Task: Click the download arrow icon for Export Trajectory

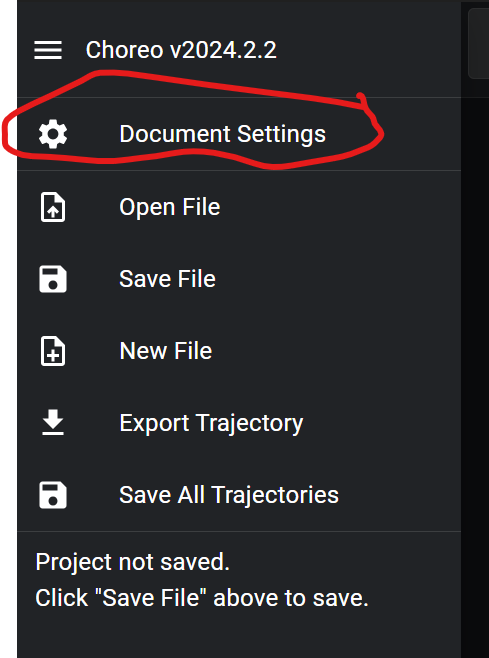Action: point(53,423)
